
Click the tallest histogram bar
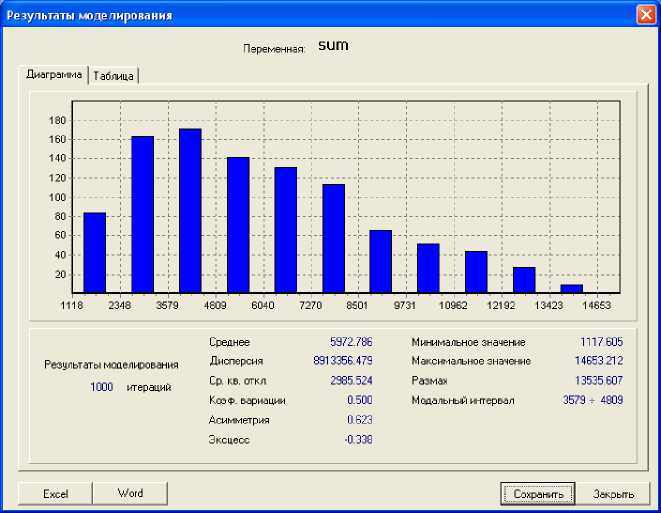[x=190, y=211]
